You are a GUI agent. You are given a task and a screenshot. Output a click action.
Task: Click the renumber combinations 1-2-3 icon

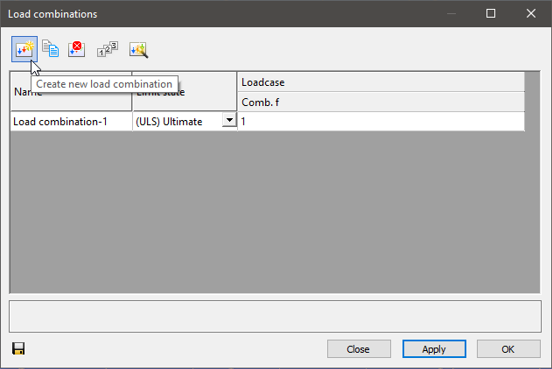click(x=107, y=49)
